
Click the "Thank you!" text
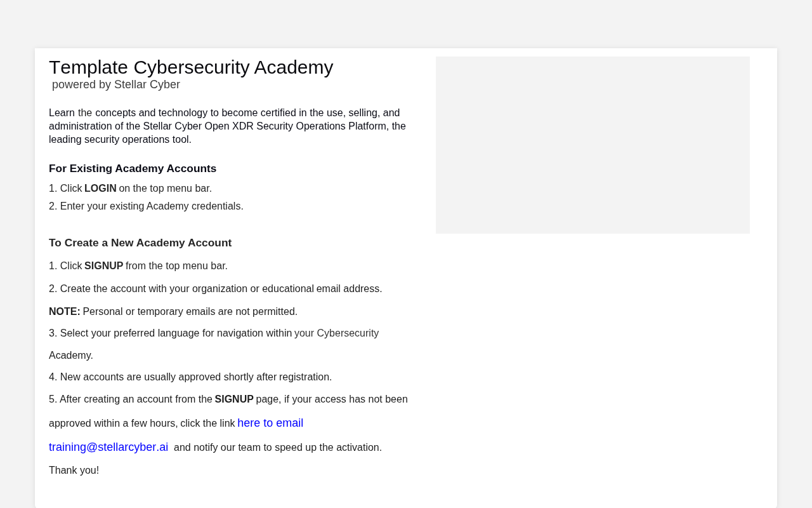[74, 471]
